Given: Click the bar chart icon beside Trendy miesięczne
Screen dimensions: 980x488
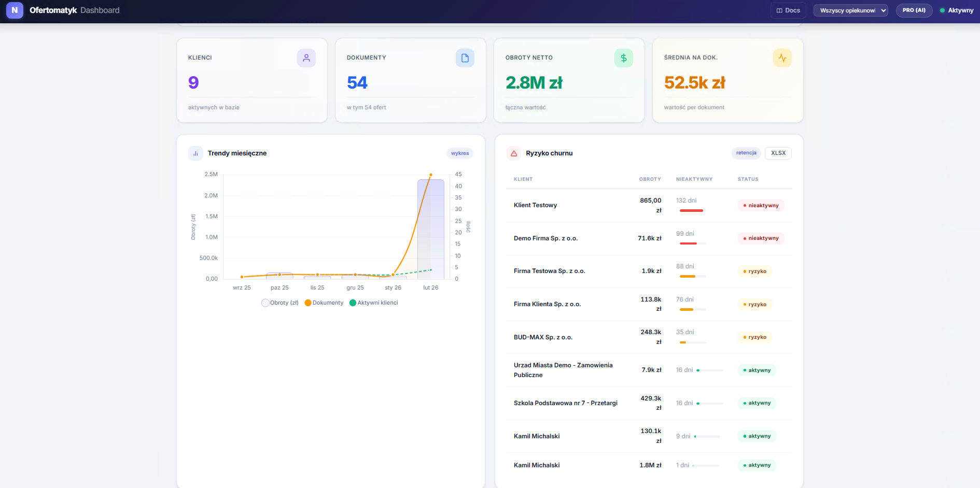Looking at the screenshot, I should point(195,153).
